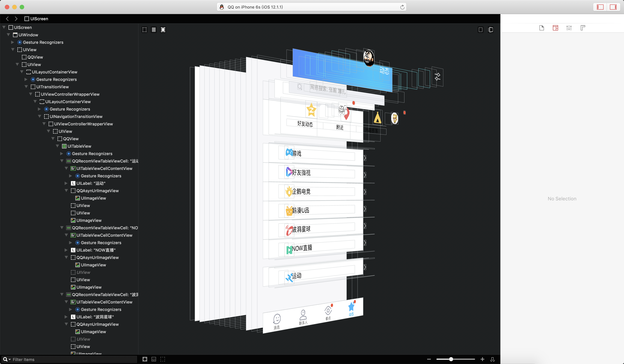
Task: Open the Application inspector document tab
Action: (x=542, y=28)
